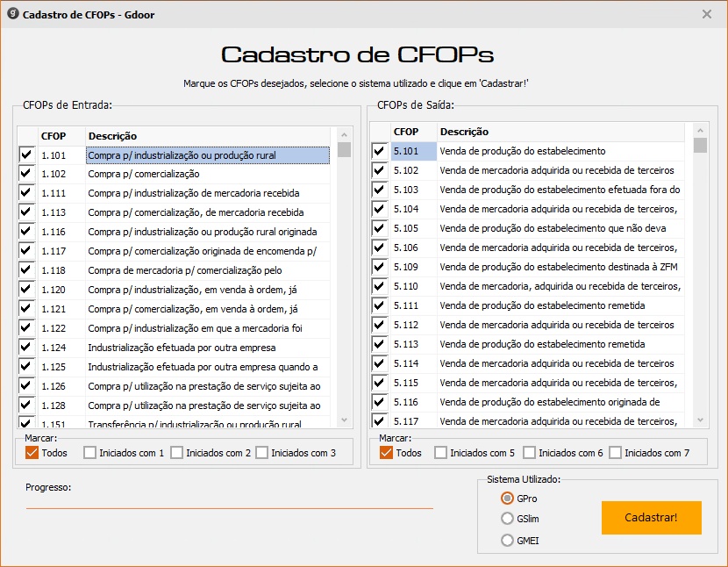Check the Iniciados com 5 box
Viewport: 728px width, 567px height.
(440, 453)
